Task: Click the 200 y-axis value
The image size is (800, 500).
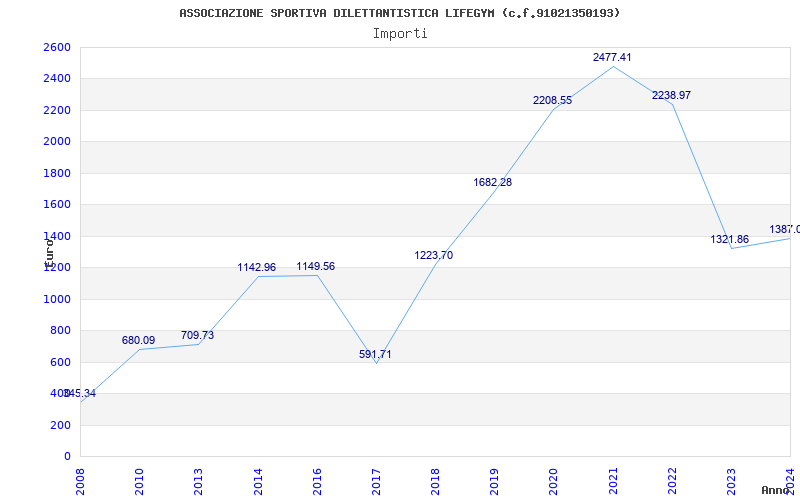Action: point(60,425)
